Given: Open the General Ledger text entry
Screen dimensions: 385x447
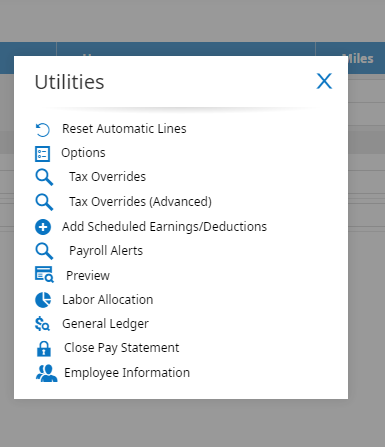Looking at the screenshot, I should (105, 324).
